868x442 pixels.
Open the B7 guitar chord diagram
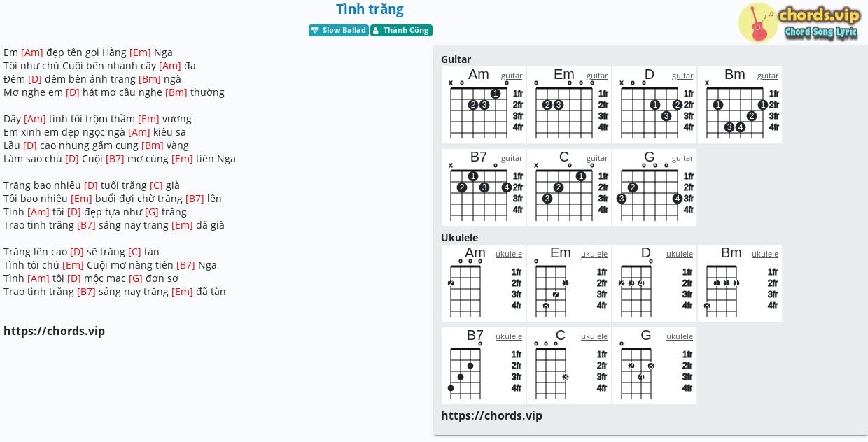[484, 187]
